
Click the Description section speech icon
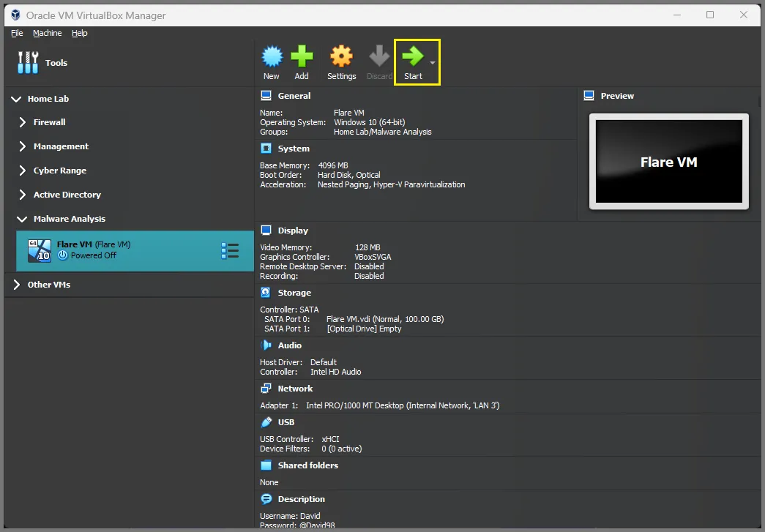tap(266, 499)
